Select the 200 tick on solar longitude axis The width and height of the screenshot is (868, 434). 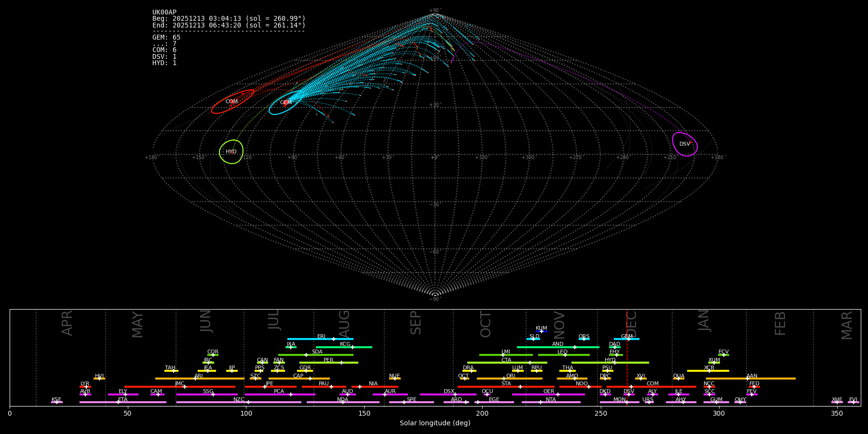482,413
